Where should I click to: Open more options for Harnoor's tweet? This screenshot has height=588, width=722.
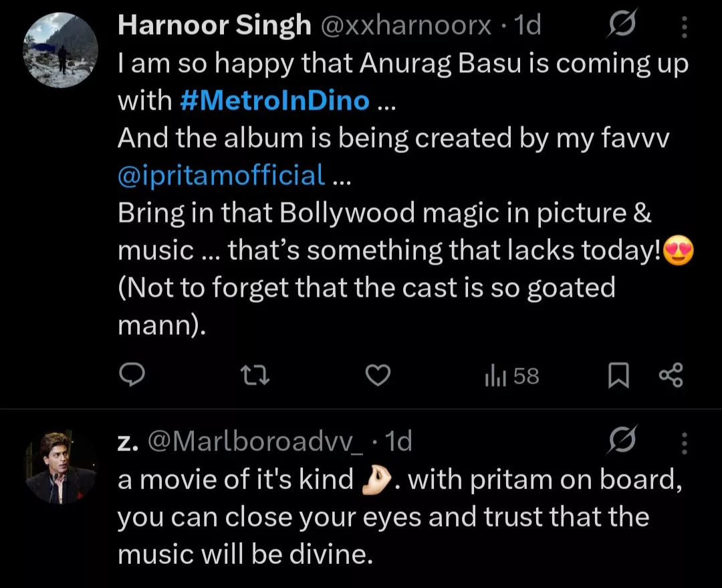683,27
